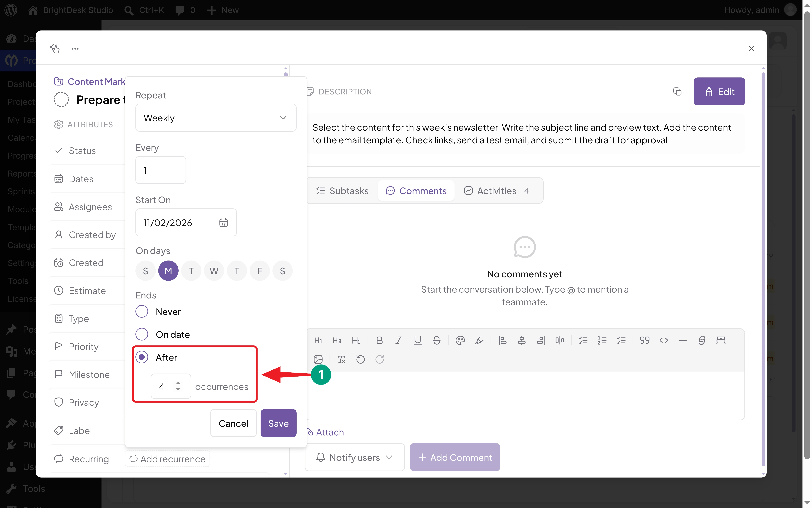
Task: Toggle Wednesday in On days
Action: [x=214, y=271]
